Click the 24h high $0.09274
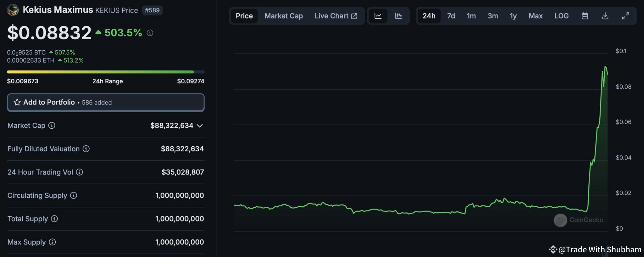The width and height of the screenshot is (644, 257). pyautogui.click(x=191, y=81)
